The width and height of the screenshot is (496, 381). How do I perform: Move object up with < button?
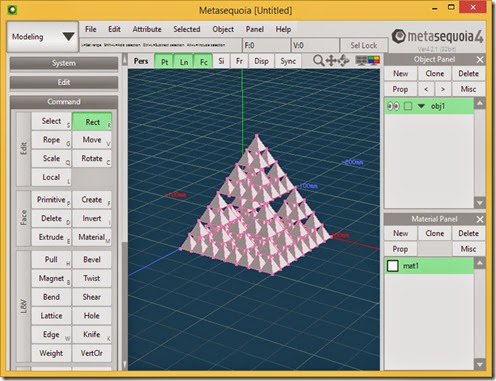426,89
